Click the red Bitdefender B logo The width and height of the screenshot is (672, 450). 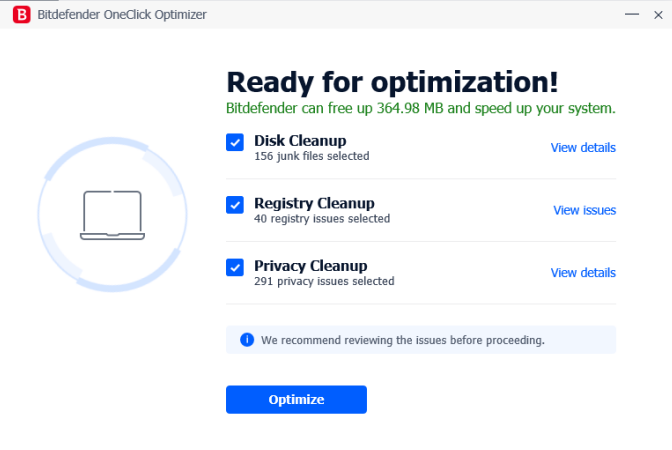[21, 14]
